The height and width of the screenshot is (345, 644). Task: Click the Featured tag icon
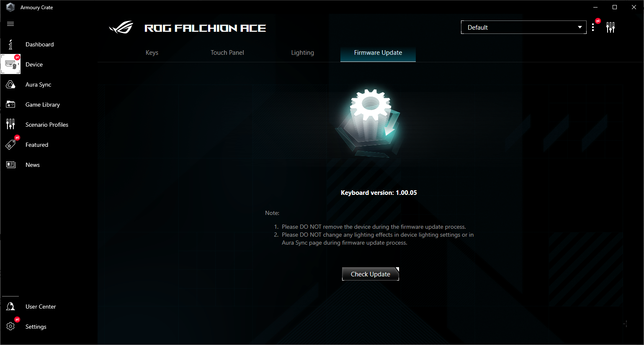[x=10, y=145]
